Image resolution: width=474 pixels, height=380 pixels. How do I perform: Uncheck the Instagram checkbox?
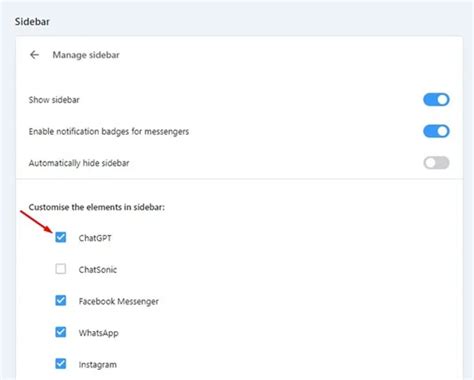61,364
